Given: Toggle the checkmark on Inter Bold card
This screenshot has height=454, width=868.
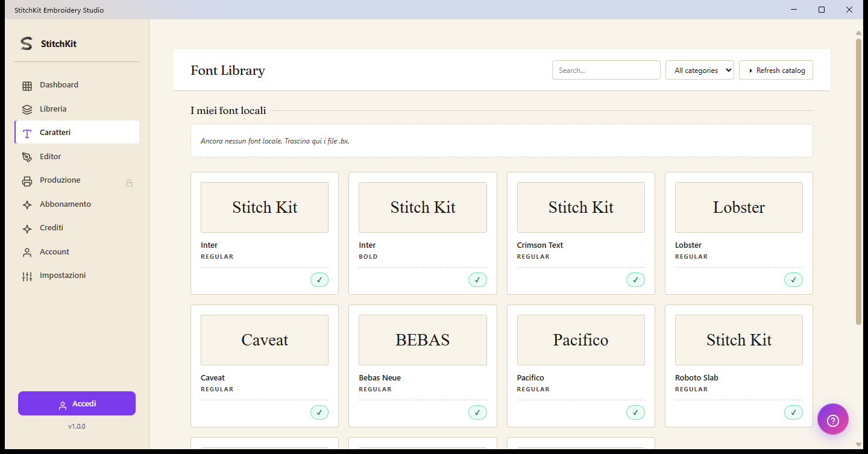Looking at the screenshot, I should (x=477, y=280).
